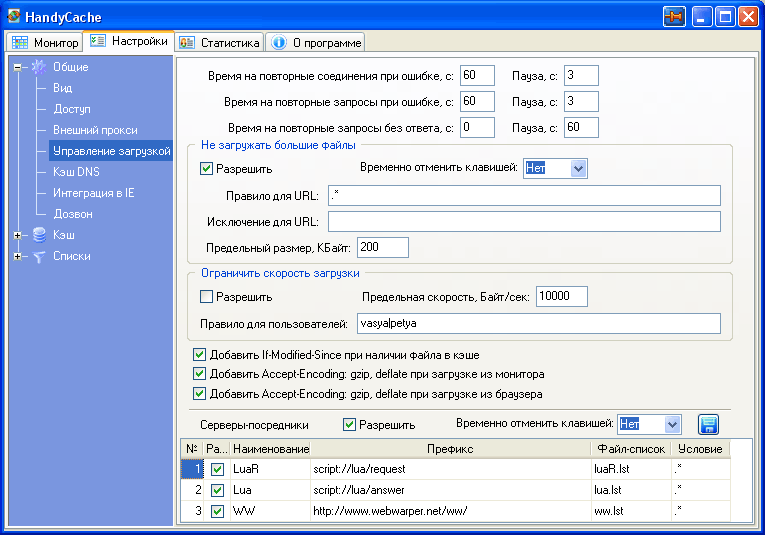Viewport: 765px width, 535px height.
Task: Click Предельный размер field showing 200
Action: [382, 247]
